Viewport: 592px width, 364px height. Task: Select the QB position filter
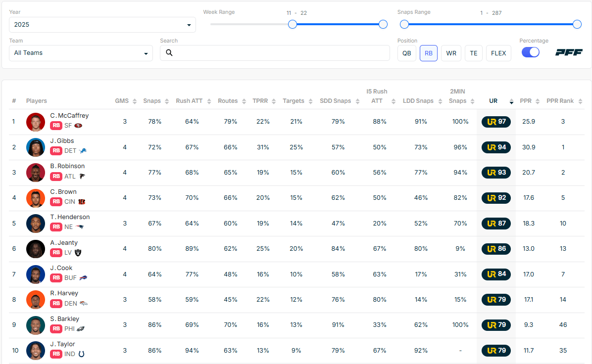[406, 53]
